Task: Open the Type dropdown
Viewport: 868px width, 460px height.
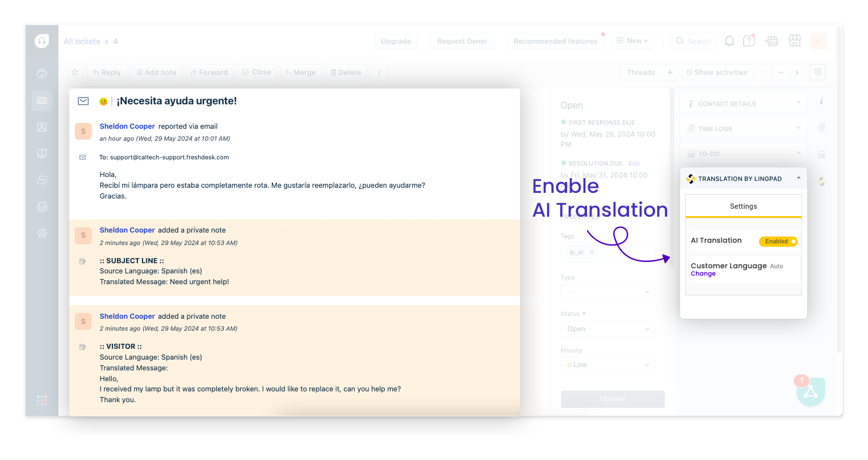Action: pos(608,292)
